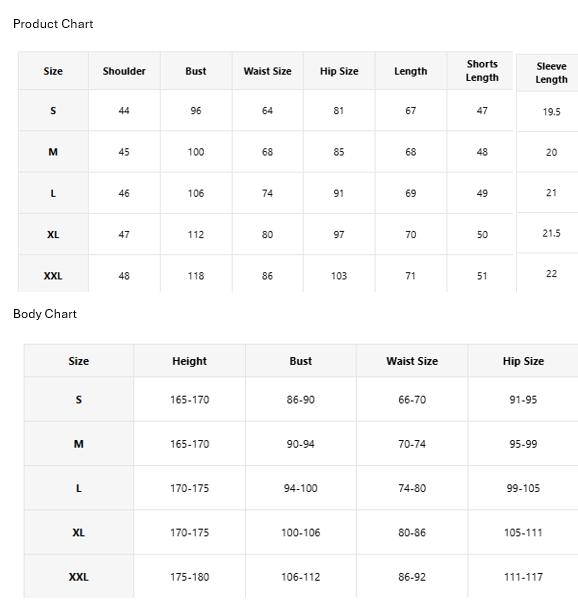Viewport: 578px width, 602px height.
Task: Select the Body Chart Hip Size header
Action: (x=523, y=361)
